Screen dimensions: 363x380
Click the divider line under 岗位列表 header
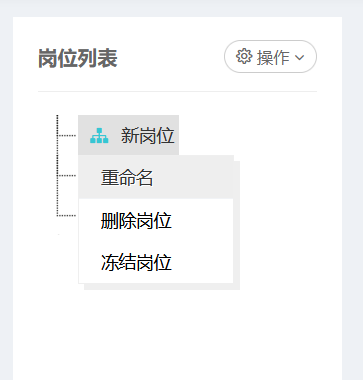pos(177,91)
